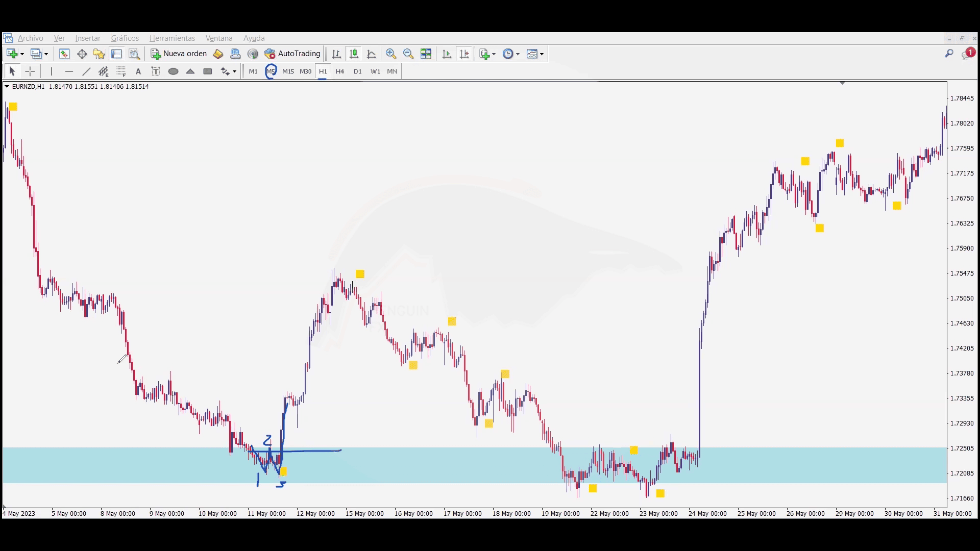
Task: Pick the vertical line drawing tool
Action: tap(51, 71)
